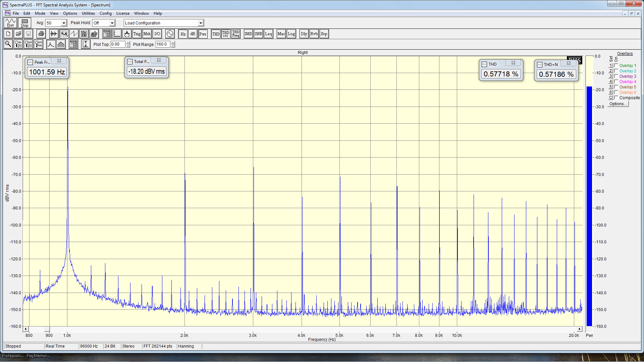Toggle the Composite overlay checkbox

coord(616,98)
